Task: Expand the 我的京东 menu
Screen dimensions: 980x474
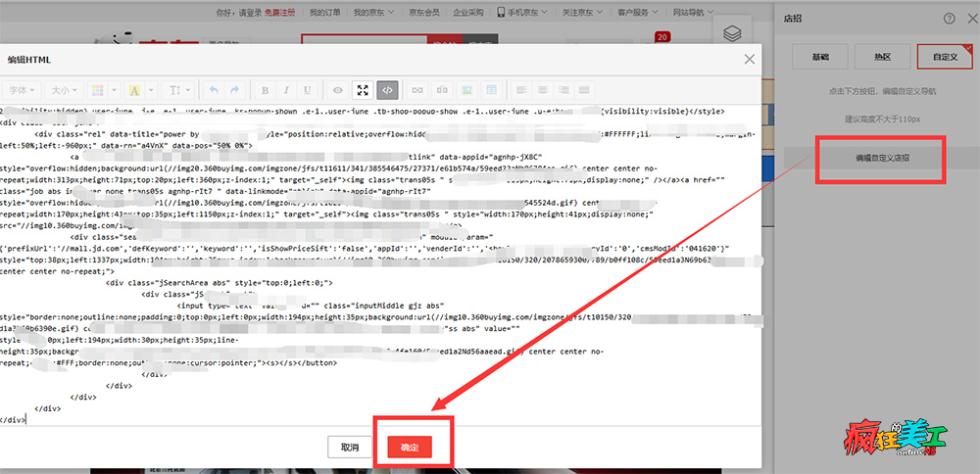Action: [x=373, y=13]
